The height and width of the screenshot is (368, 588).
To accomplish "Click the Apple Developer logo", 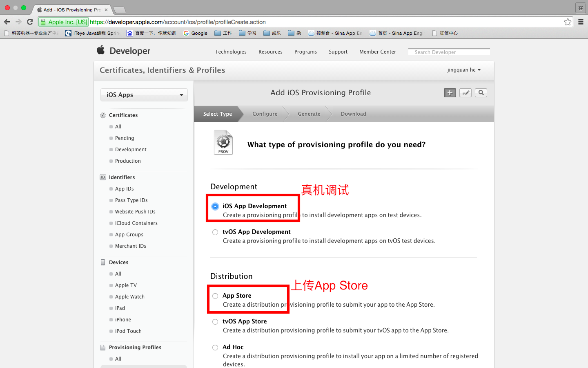I will [124, 51].
